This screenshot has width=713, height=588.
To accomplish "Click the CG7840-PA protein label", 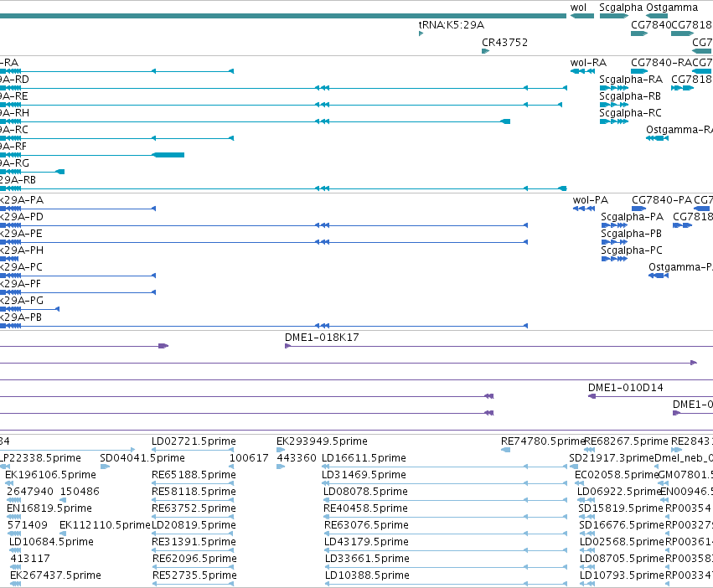I will [x=662, y=200].
